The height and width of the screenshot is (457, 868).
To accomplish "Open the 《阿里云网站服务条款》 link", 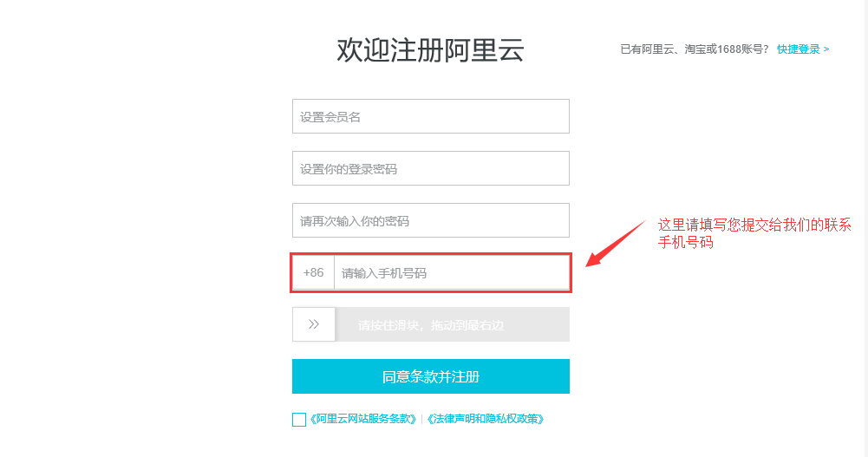I will tap(362, 419).
